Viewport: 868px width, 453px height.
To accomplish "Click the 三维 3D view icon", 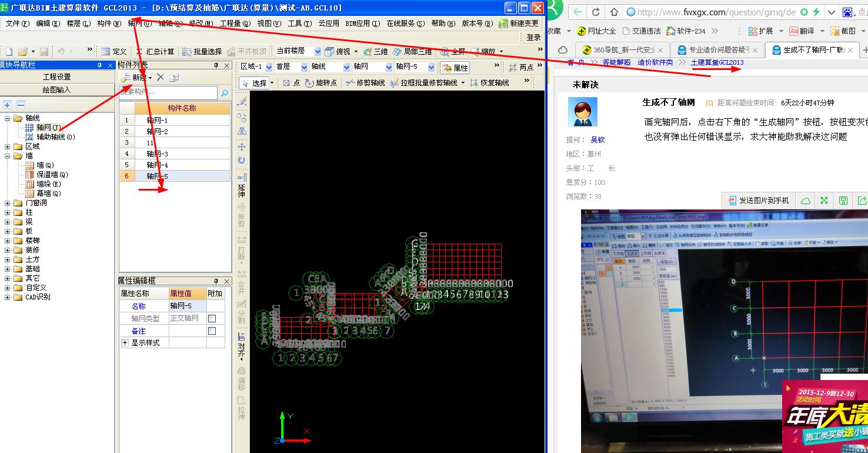I will click(375, 52).
